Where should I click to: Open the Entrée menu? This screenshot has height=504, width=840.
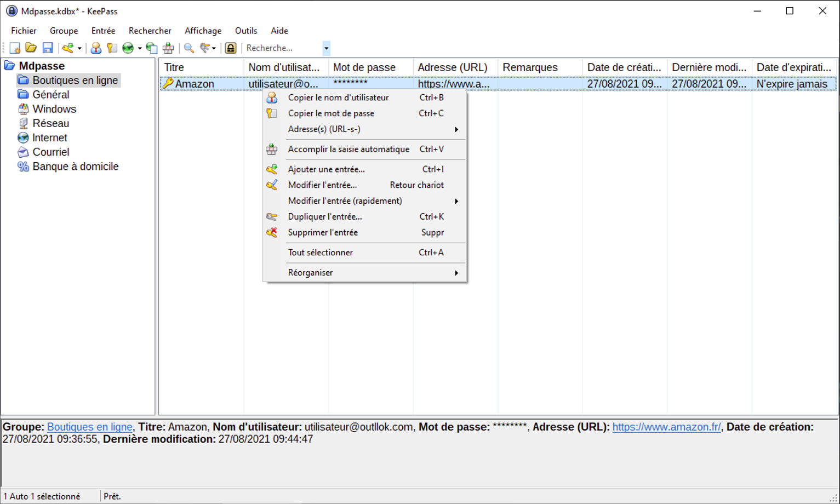tap(103, 31)
